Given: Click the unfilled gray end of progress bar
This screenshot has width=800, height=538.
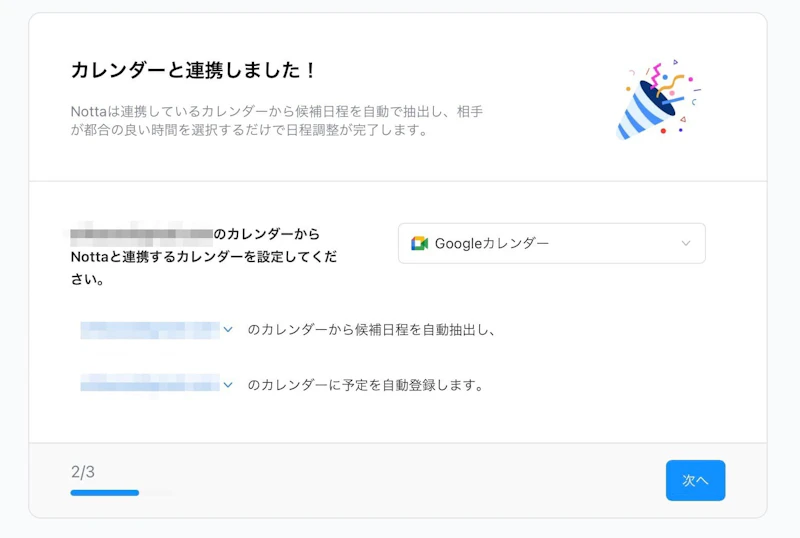Looking at the screenshot, I should tap(156, 493).
